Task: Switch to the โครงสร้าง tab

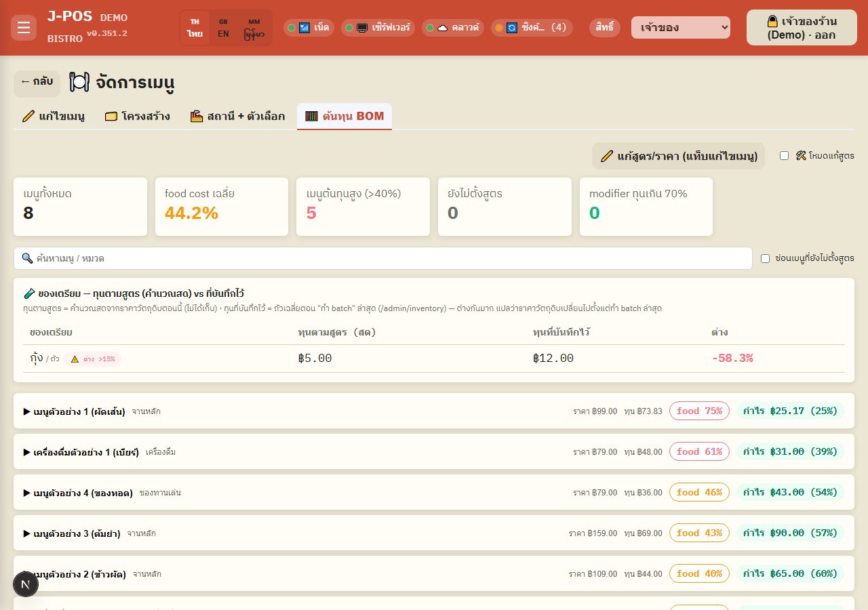Action: click(x=138, y=117)
